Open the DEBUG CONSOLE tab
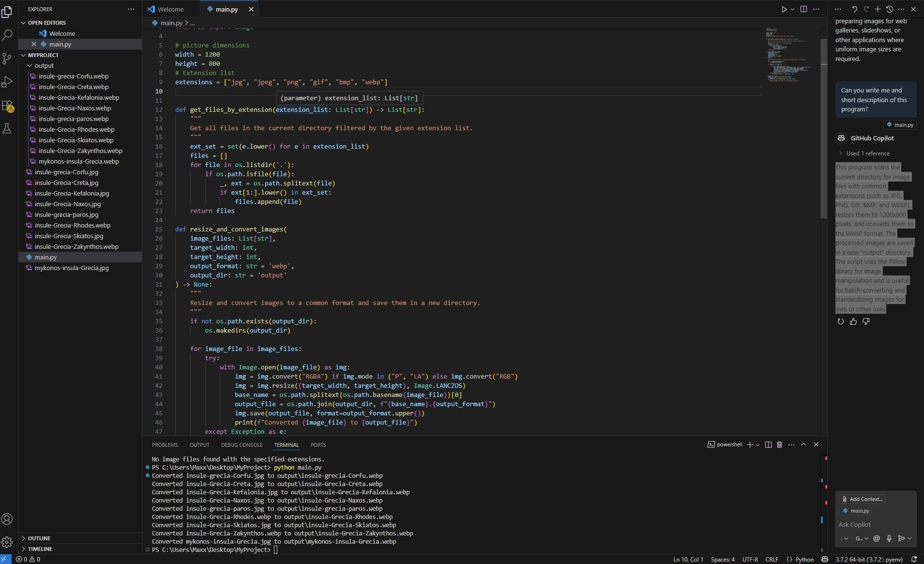924x564 pixels. (242, 445)
